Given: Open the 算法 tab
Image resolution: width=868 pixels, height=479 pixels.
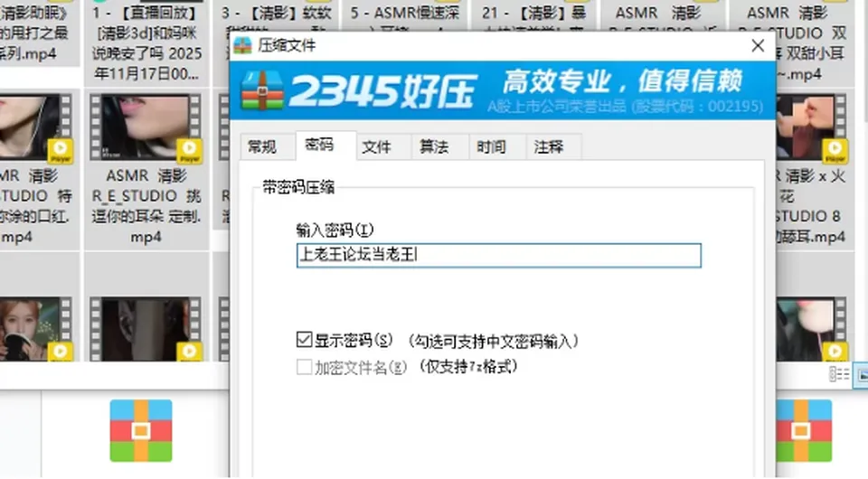Looking at the screenshot, I should 435,147.
